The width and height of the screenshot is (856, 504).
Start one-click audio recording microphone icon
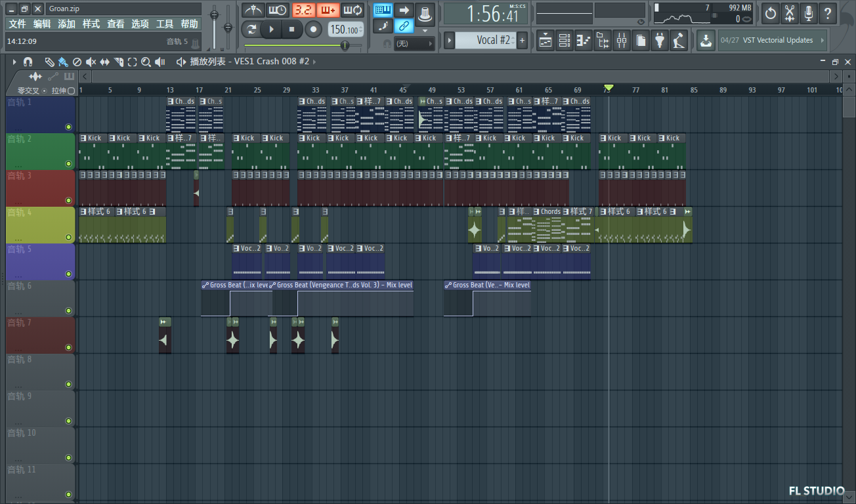[x=809, y=12]
